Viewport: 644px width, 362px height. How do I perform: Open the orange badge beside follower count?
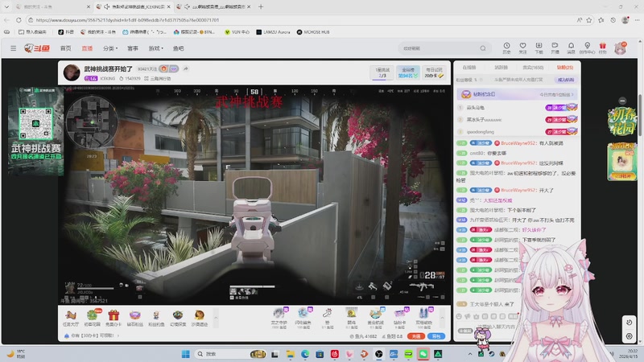[x=163, y=68]
